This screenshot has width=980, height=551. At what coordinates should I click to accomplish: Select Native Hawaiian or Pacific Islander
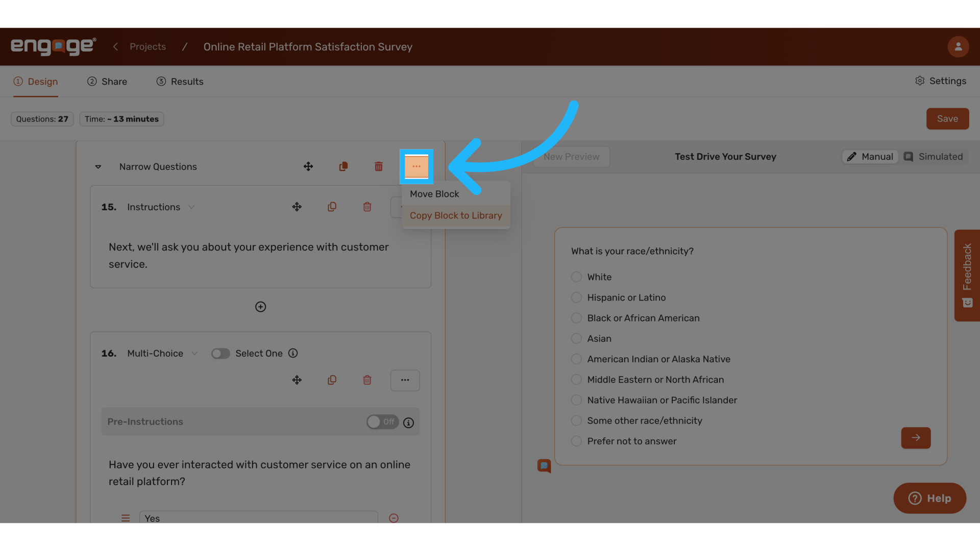coord(576,400)
